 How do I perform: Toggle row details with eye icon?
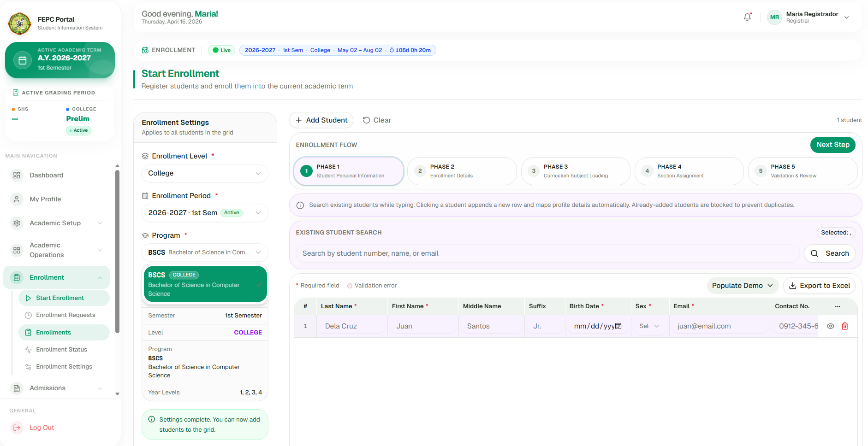tap(830, 326)
